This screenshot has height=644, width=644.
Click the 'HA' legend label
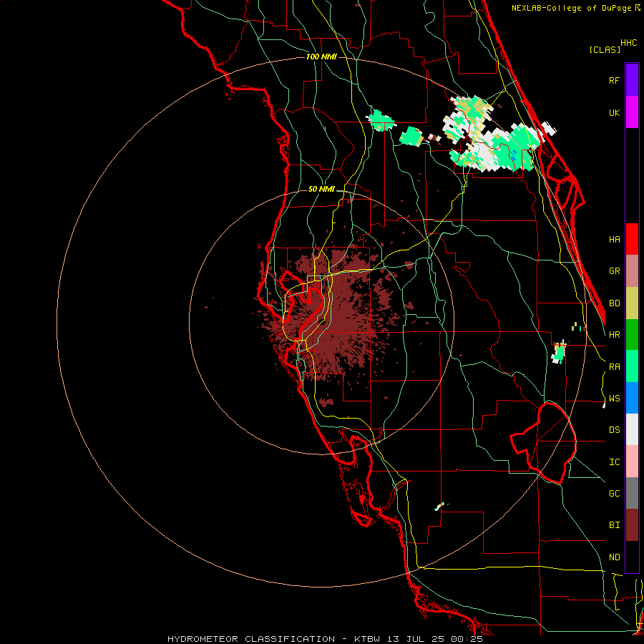pos(614,239)
